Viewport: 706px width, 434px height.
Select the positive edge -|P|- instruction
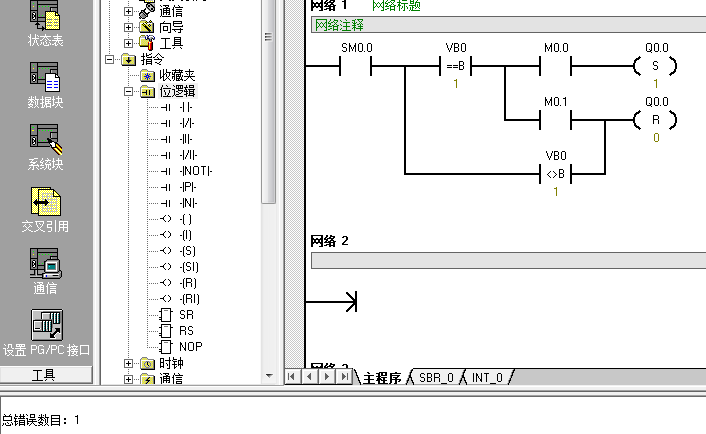click(188, 187)
